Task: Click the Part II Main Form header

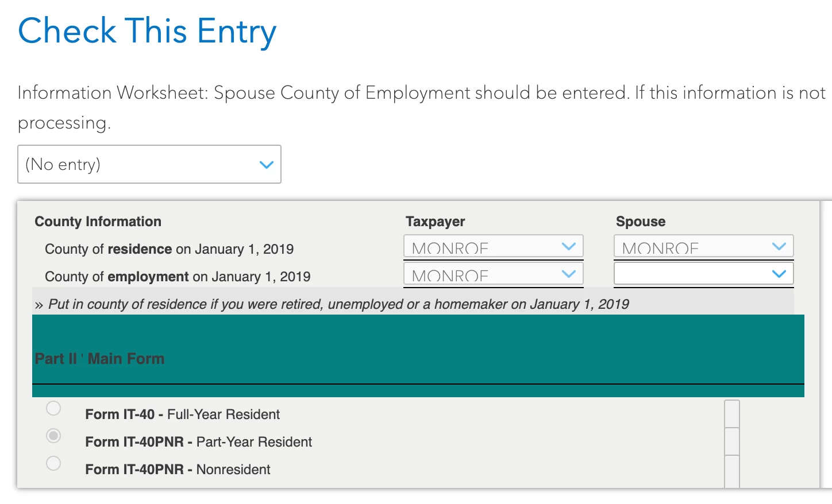Action: tap(99, 359)
